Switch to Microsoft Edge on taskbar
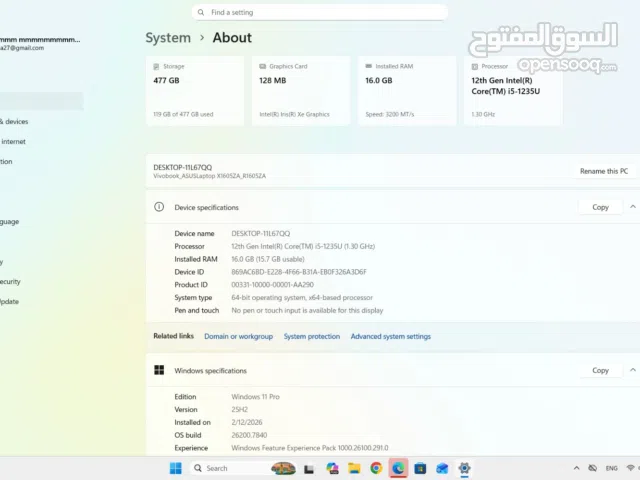 point(398,468)
